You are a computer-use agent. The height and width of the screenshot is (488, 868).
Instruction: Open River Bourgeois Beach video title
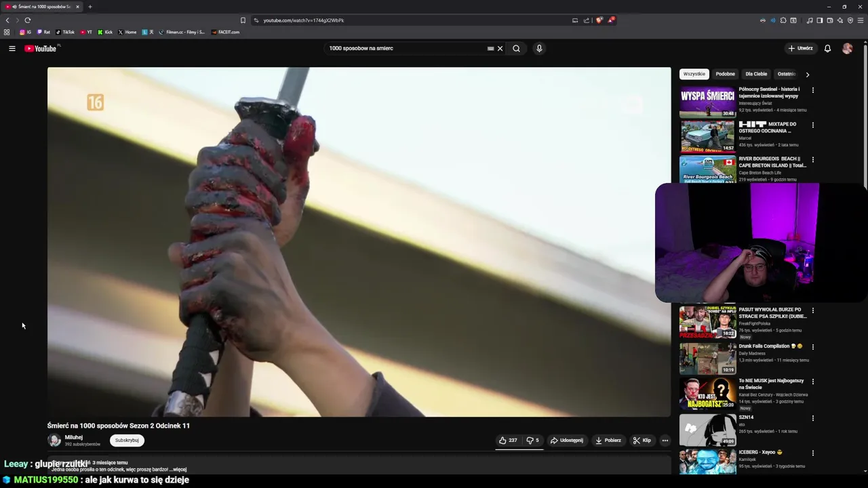click(x=772, y=162)
